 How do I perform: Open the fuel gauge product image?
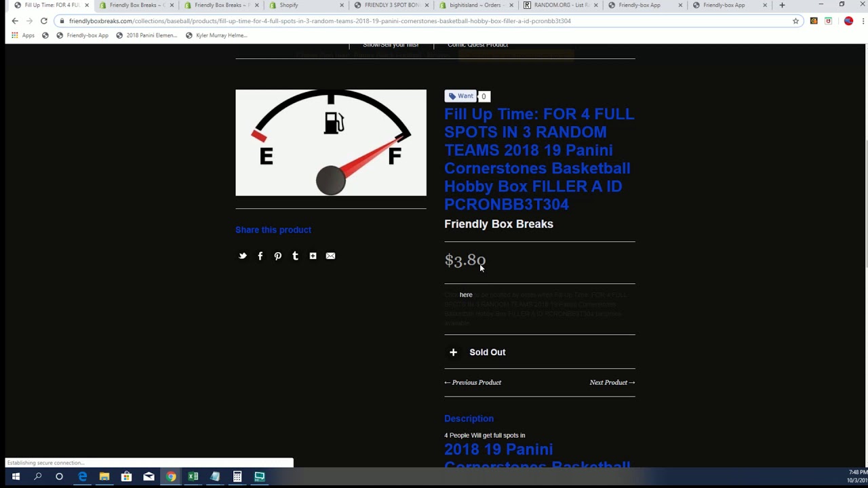(331, 142)
